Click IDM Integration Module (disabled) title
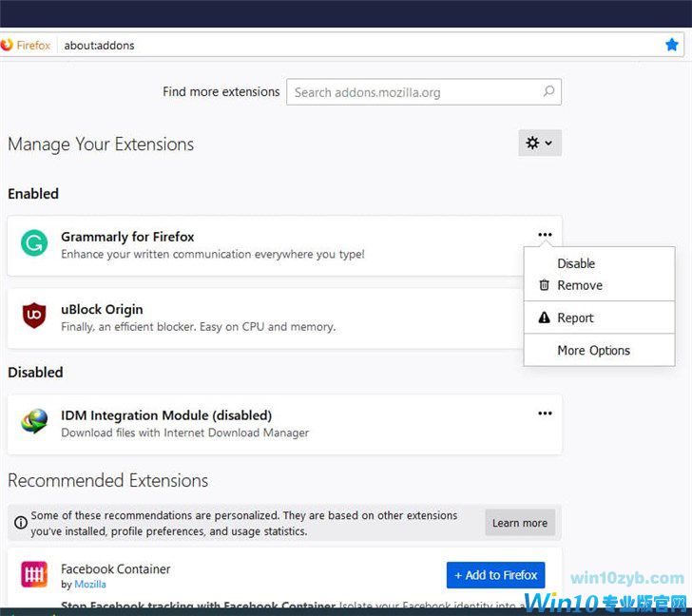This screenshot has width=692, height=616. point(166,415)
